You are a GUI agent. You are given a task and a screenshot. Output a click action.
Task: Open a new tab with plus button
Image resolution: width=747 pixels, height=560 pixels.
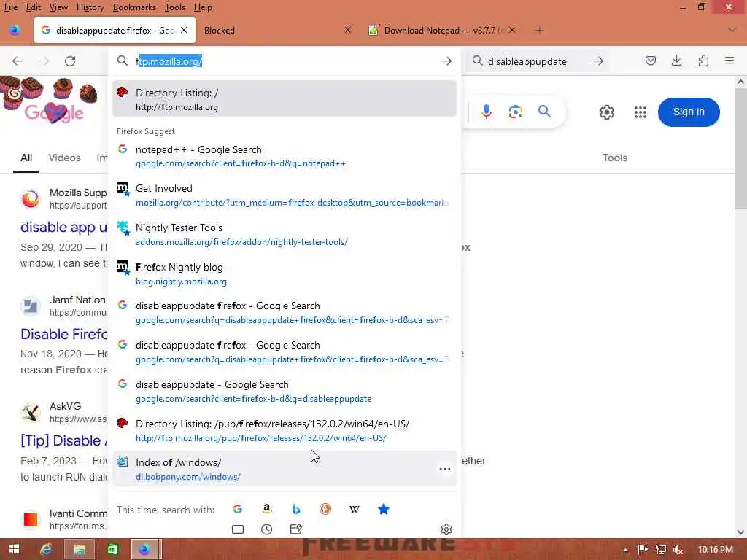tap(539, 31)
